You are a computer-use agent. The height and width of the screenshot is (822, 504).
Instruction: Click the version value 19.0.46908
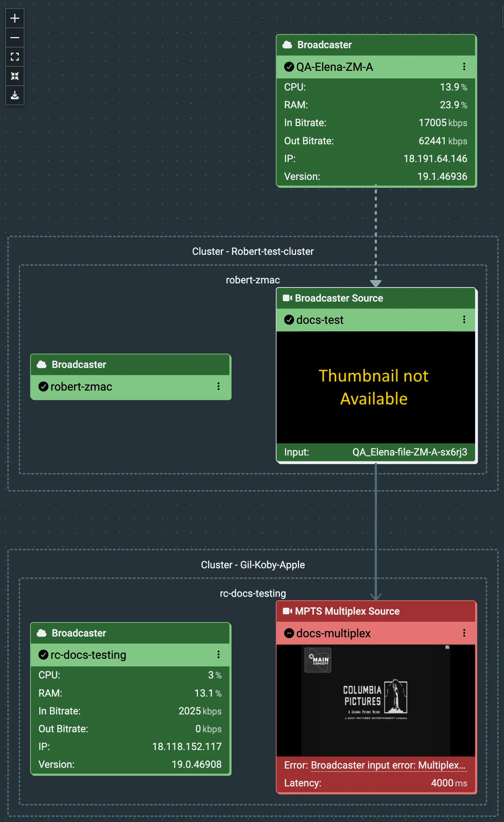point(196,764)
